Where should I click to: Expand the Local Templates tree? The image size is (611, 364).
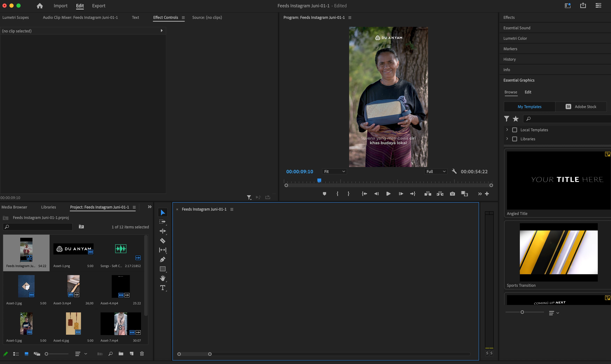tap(507, 130)
